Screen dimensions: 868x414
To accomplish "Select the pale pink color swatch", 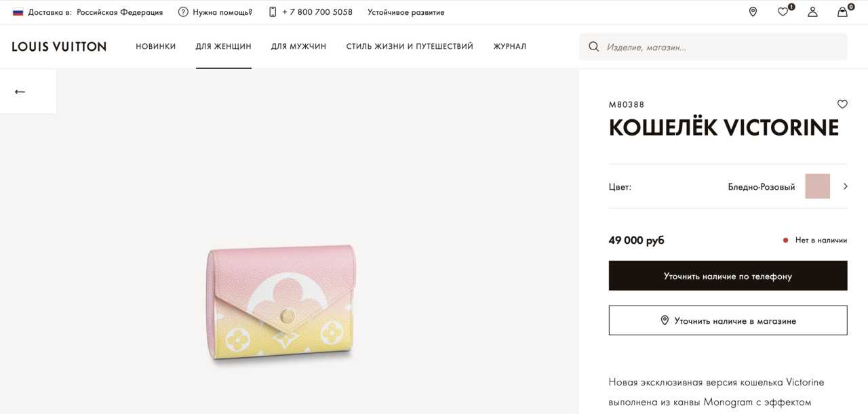I will click(x=817, y=186).
